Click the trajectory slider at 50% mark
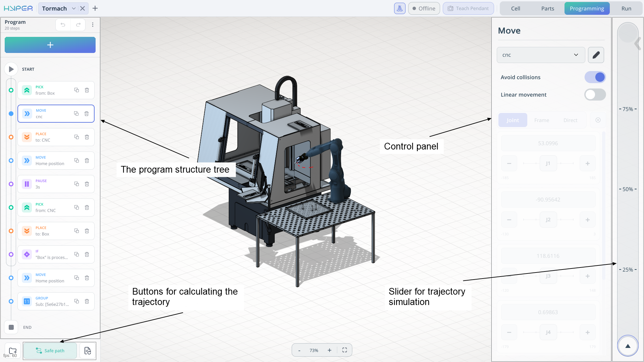Screen dimensions: 644x362 [x=628, y=189]
